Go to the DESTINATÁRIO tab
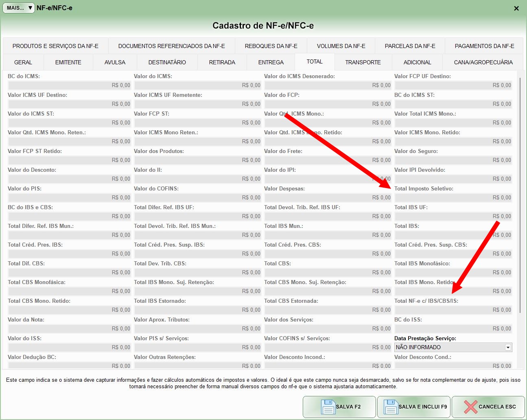Screen dimensions: 527x420 coord(167,62)
